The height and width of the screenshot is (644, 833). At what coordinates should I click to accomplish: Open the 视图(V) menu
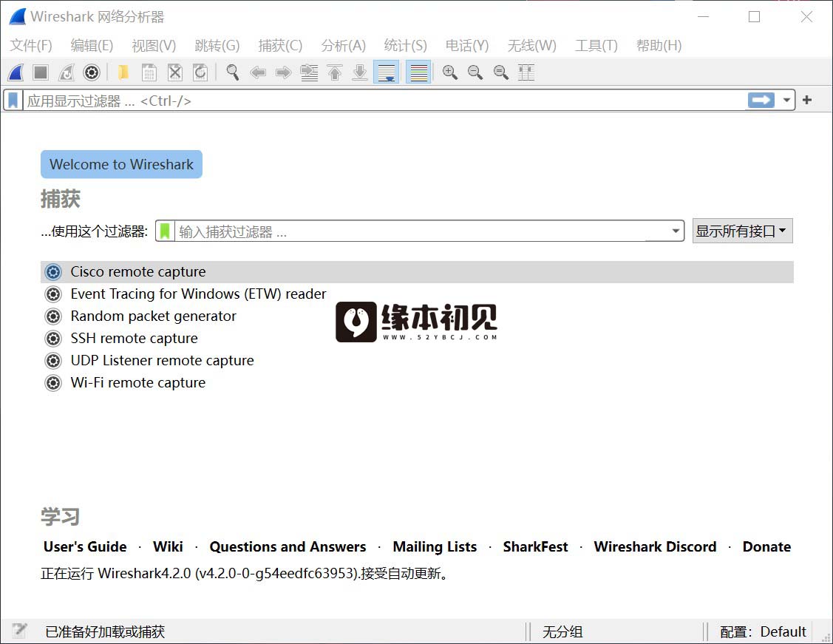click(154, 46)
